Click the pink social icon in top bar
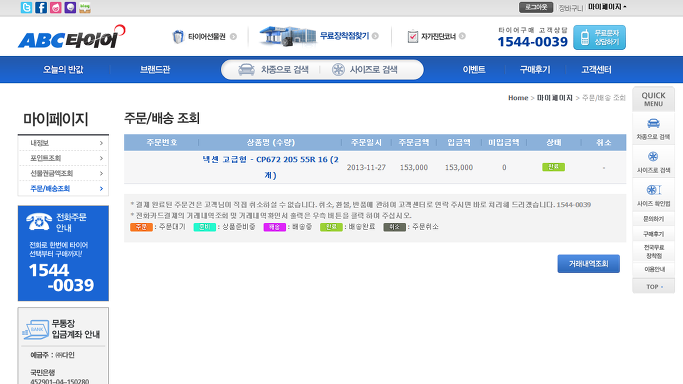 tap(56, 7)
